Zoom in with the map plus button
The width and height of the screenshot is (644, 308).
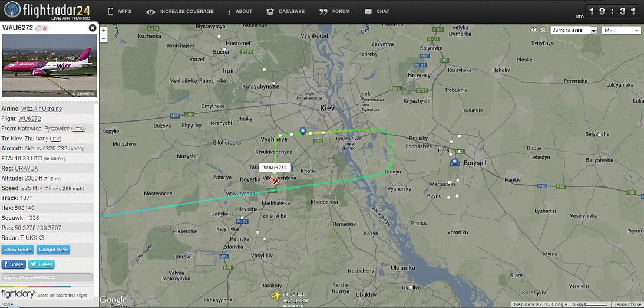coord(104,31)
